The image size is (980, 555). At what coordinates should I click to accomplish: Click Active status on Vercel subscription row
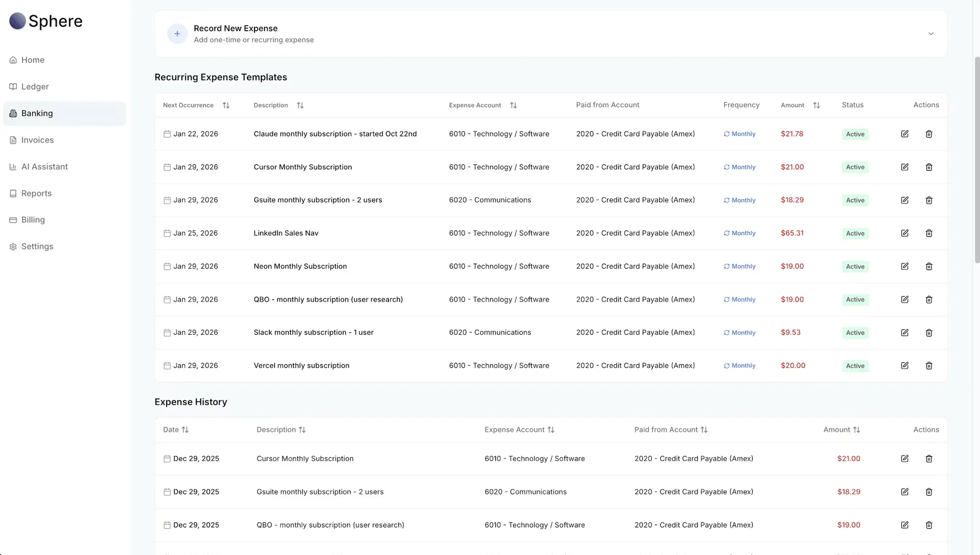pyautogui.click(x=855, y=366)
